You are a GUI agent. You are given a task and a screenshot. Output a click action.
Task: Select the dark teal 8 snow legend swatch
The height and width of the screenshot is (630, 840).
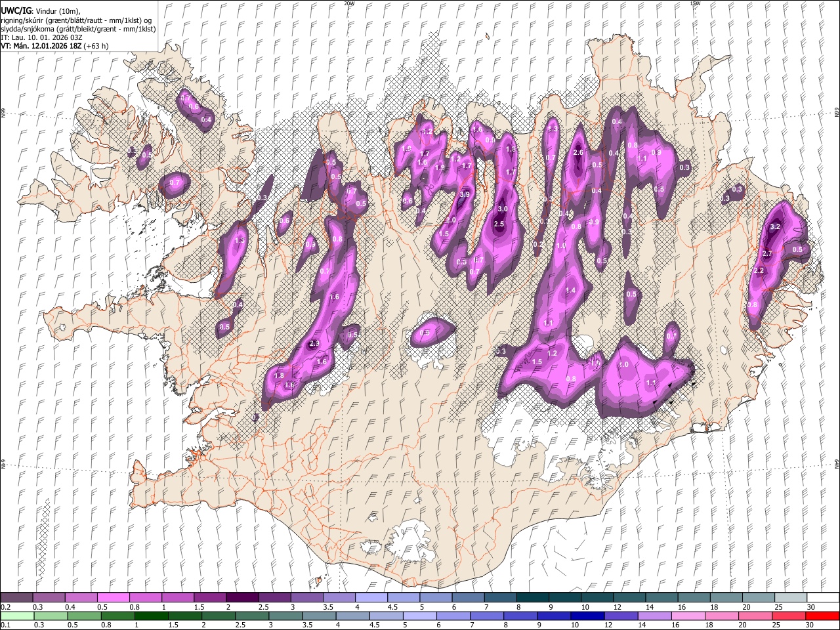click(x=532, y=598)
